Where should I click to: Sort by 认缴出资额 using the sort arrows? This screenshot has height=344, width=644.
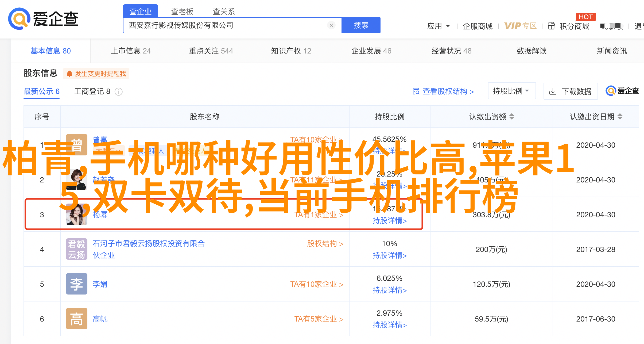512,117
